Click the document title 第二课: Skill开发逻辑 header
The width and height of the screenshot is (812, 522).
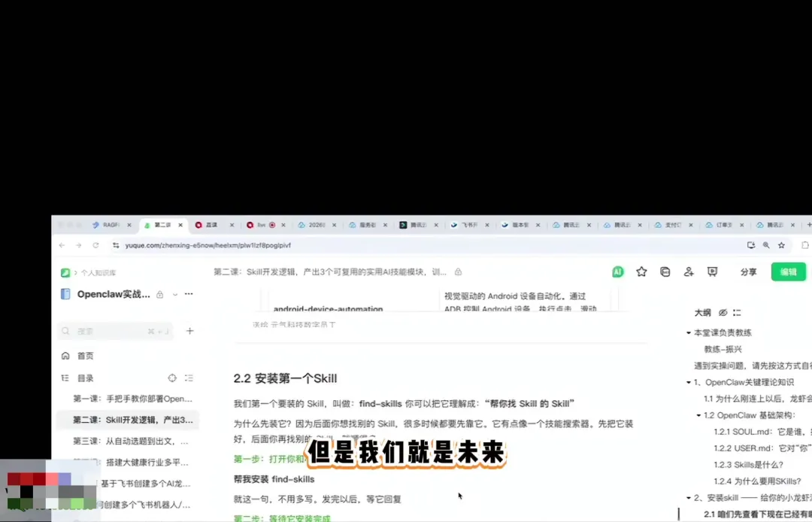330,272
